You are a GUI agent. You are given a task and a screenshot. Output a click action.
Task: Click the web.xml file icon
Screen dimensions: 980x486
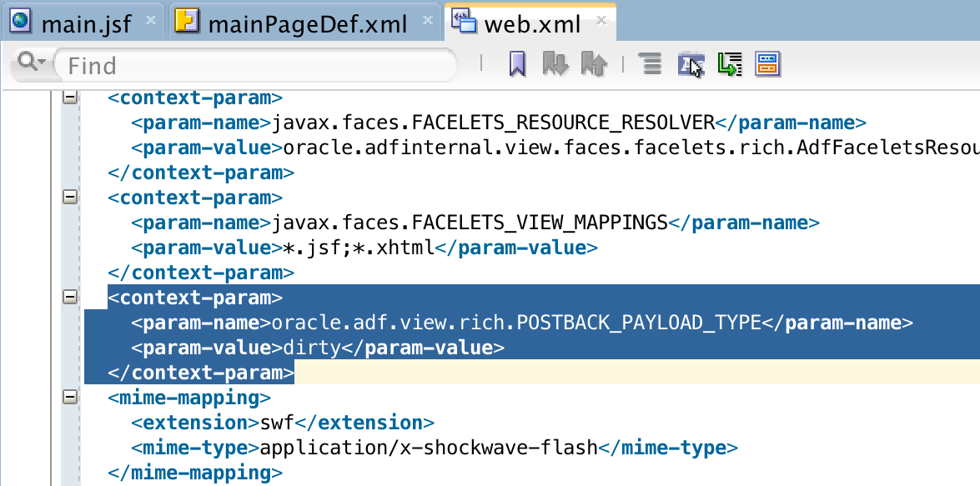point(464,21)
